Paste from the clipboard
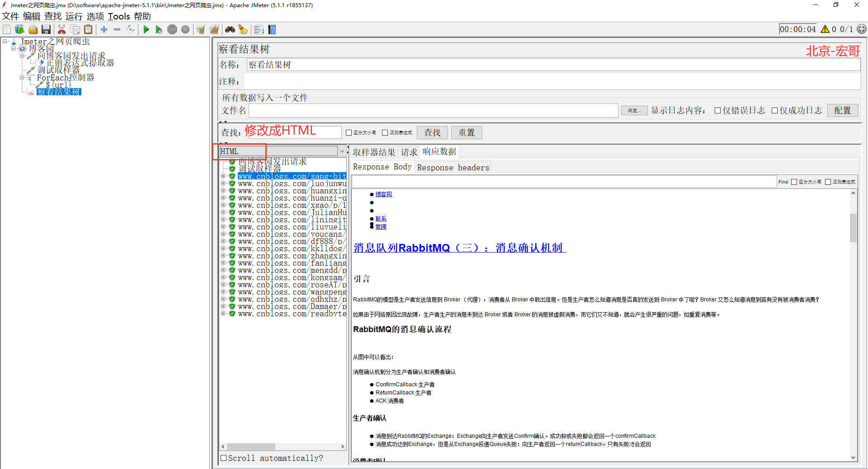 [88, 29]
